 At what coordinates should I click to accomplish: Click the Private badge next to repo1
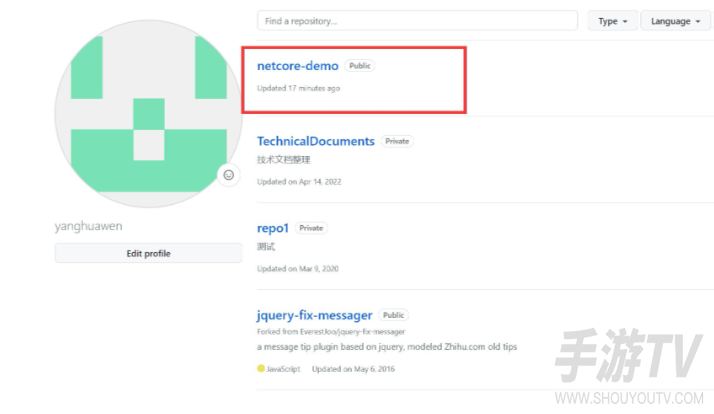tap(311, 228)
